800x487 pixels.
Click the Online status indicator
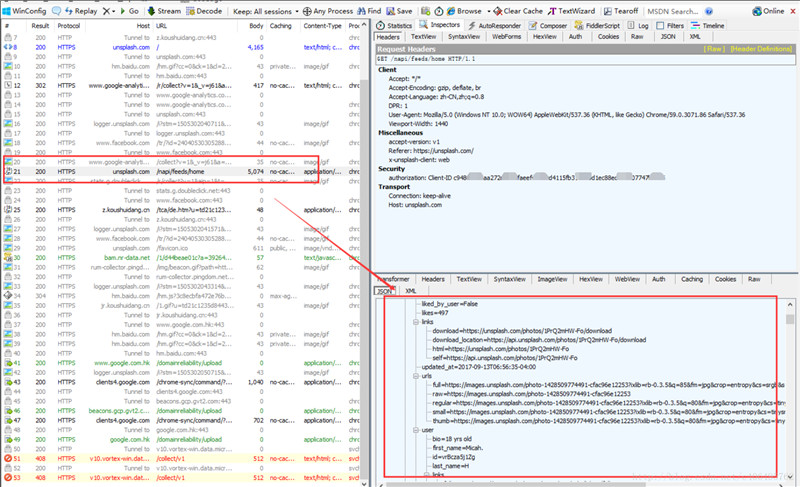point(768,11)
